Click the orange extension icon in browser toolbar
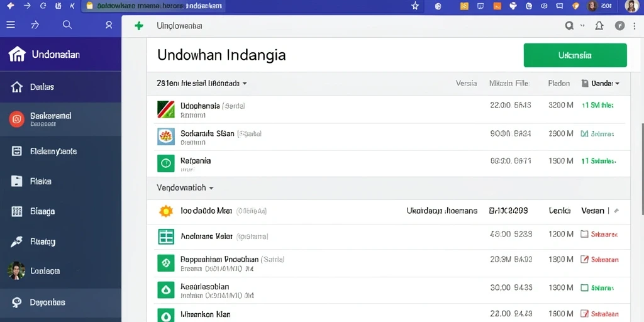The image size is (644, 322). (x=497, y=6)
